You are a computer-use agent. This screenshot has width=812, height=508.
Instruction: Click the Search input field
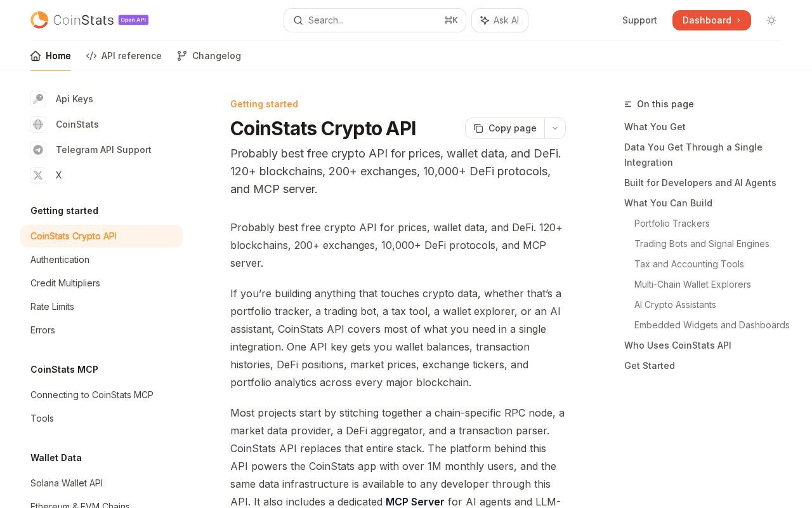point(374,20)
